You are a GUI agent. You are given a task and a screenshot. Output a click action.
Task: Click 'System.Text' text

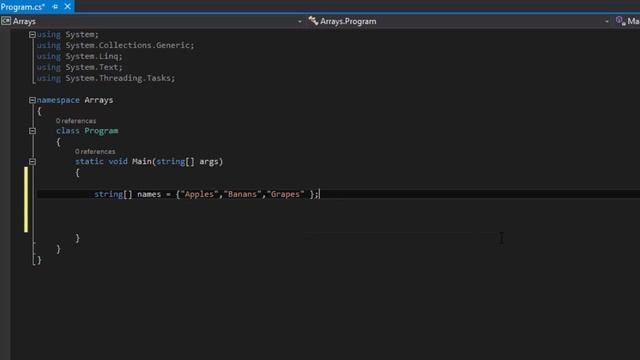[x=92, y=67]
